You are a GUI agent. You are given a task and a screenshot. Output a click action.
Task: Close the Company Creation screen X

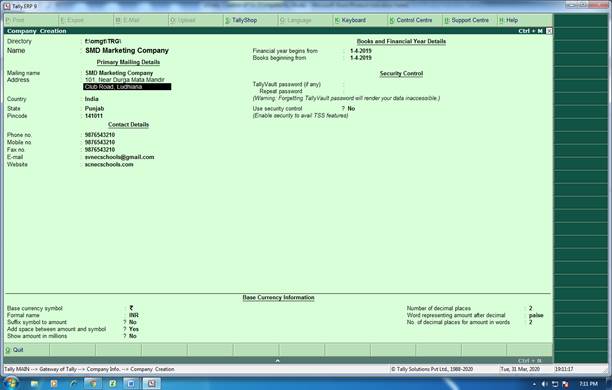tap(549, 31)
